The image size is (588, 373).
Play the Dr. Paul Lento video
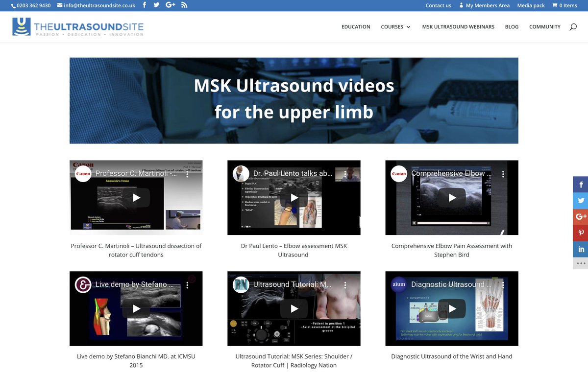coord(294,198)
